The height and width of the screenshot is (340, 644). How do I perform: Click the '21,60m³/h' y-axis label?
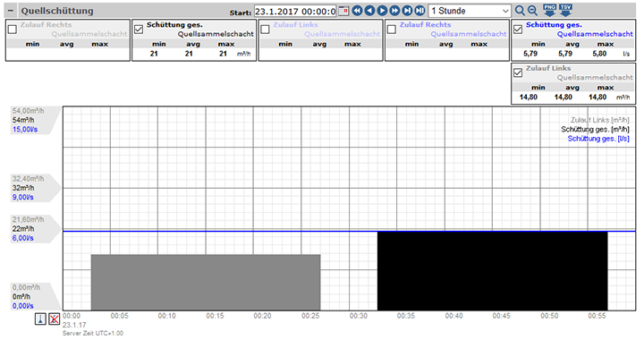click(x=29, y=220)
